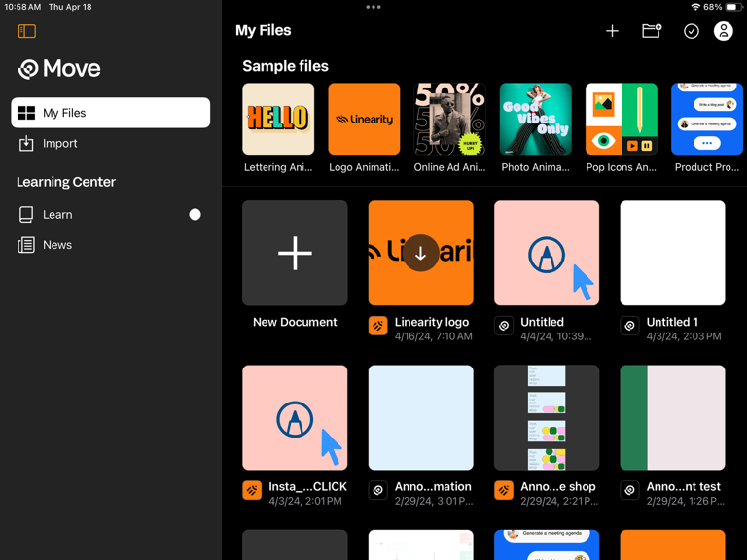This screenshot has width=747, height=560.
Task: Open the Pop Icons Animation sample
Action: tap(622, 119)
